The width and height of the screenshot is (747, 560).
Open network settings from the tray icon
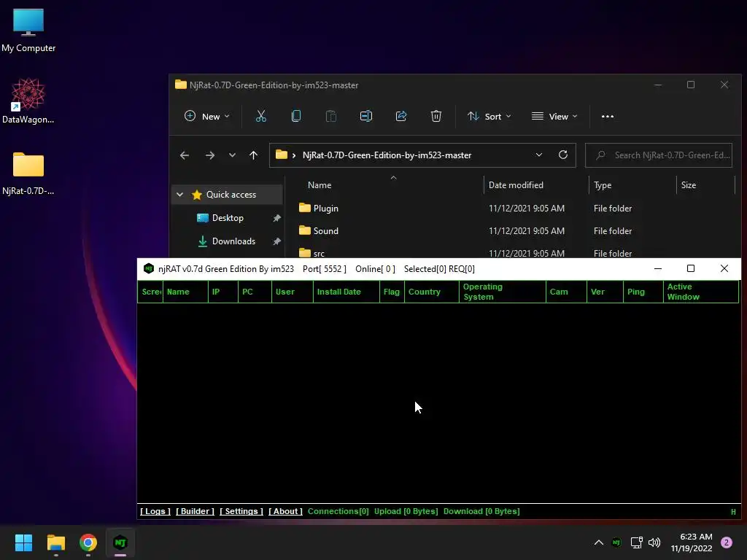pyautogui.click(x=636, y=542)
